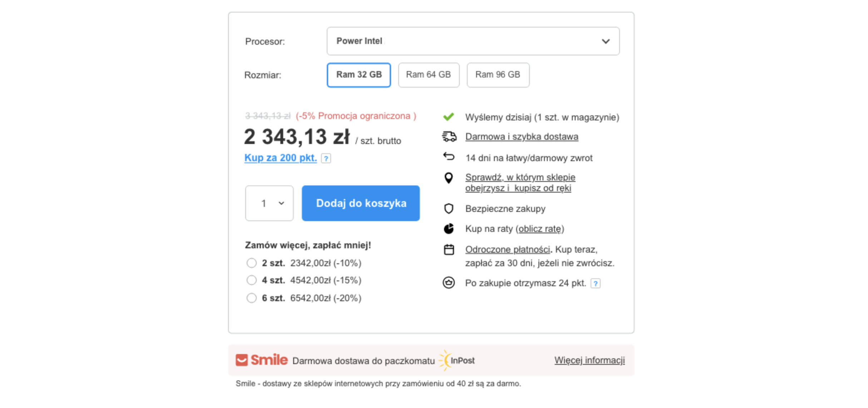Select the 2 szt. discount radio option
The height and width of the screenshot is (408, 868).
[252, 263]
